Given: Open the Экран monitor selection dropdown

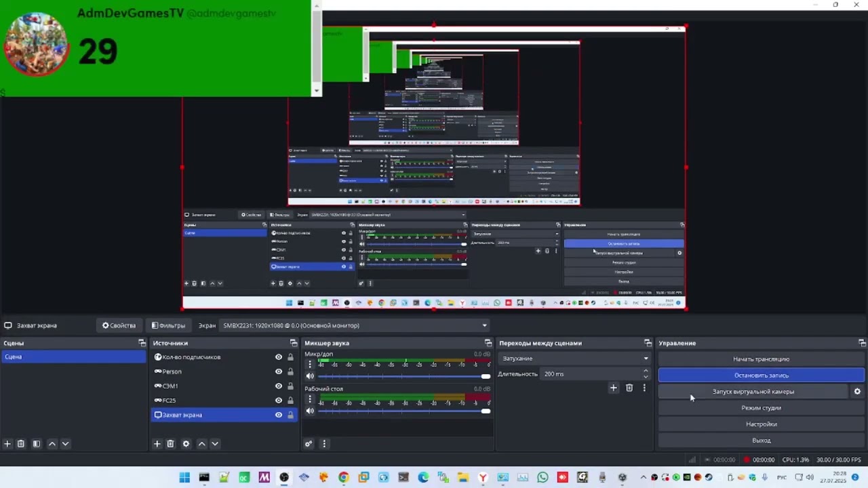Looking at the screenshot, I should 355,325.
